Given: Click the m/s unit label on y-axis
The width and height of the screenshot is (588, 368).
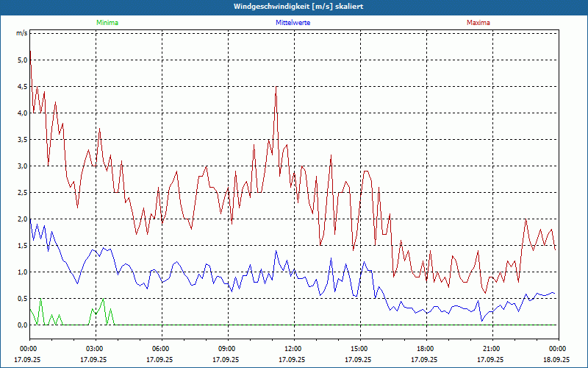Looking at the screenshot, I should click(x=21, y=34).
